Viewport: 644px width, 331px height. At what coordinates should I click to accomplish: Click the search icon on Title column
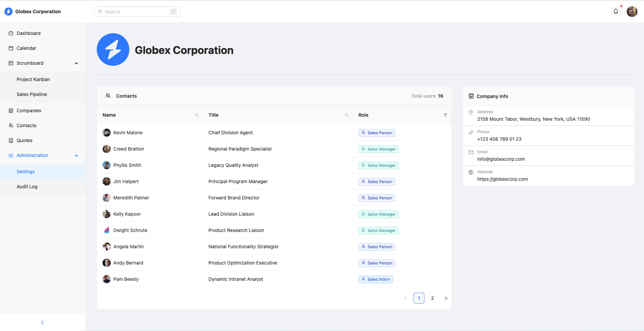pyautogui.click(x=347, y=115)
